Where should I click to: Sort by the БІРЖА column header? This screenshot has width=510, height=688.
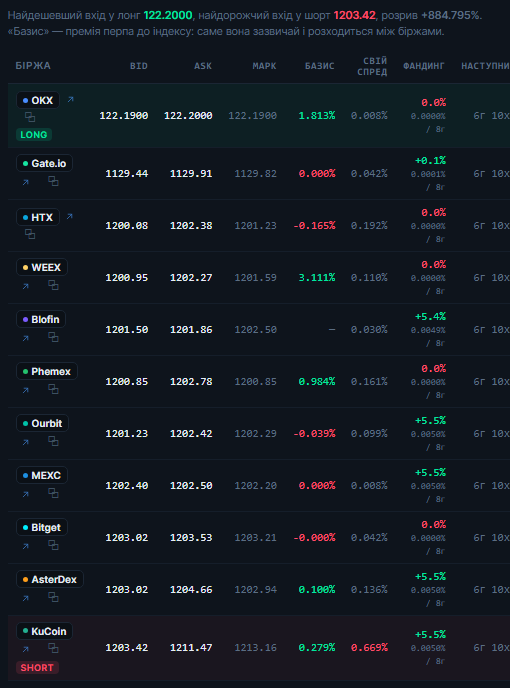click(33, 66)
